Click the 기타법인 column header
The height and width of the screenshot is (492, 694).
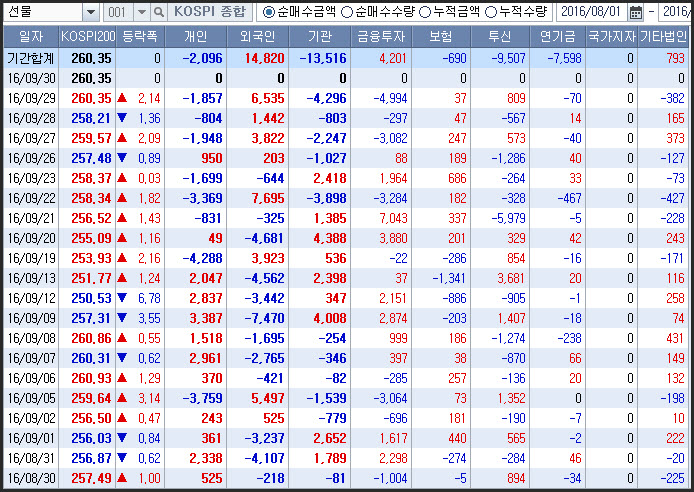coord(663,37)
